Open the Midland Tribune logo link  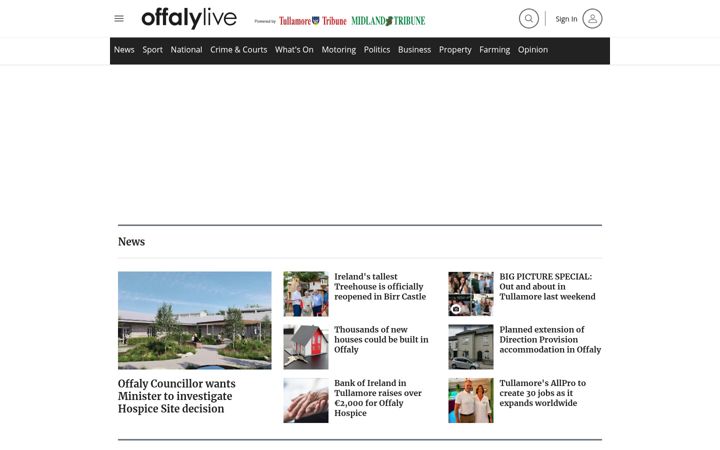388,21
